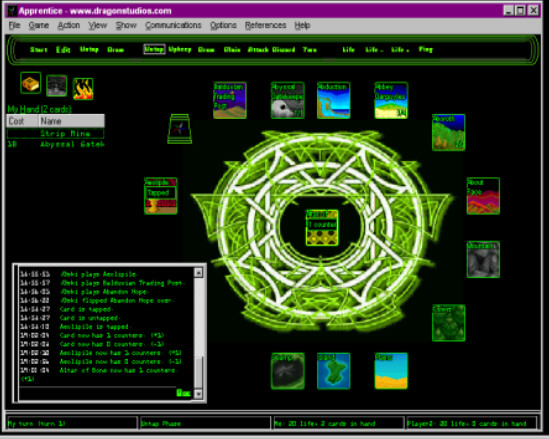The width and height of the screenshot is (549, 439).
Task: Select the Abbey Gargoyles card
Action: pos(391,100)
